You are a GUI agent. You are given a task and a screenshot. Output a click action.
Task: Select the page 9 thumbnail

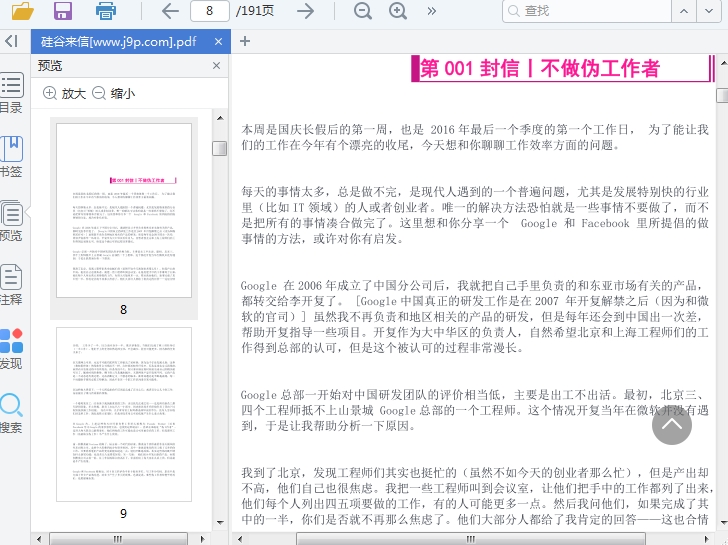point(124,414)
